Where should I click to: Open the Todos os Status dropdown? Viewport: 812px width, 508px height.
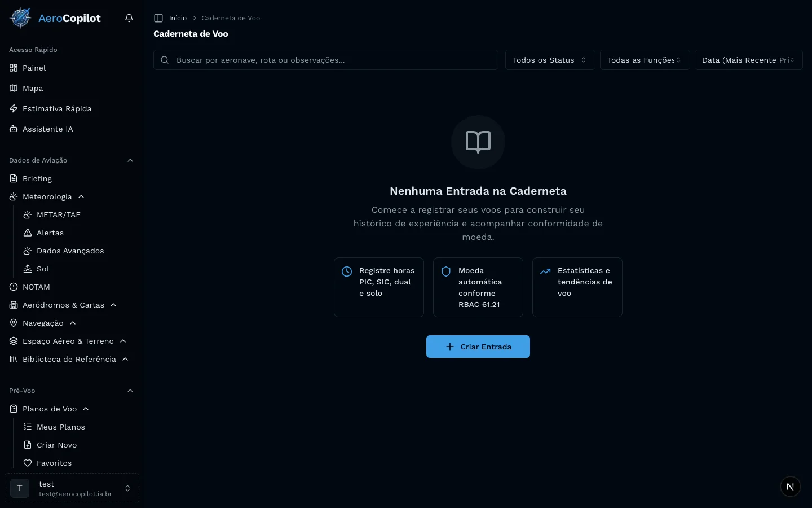pyautogui.click(x=550, y=60)
